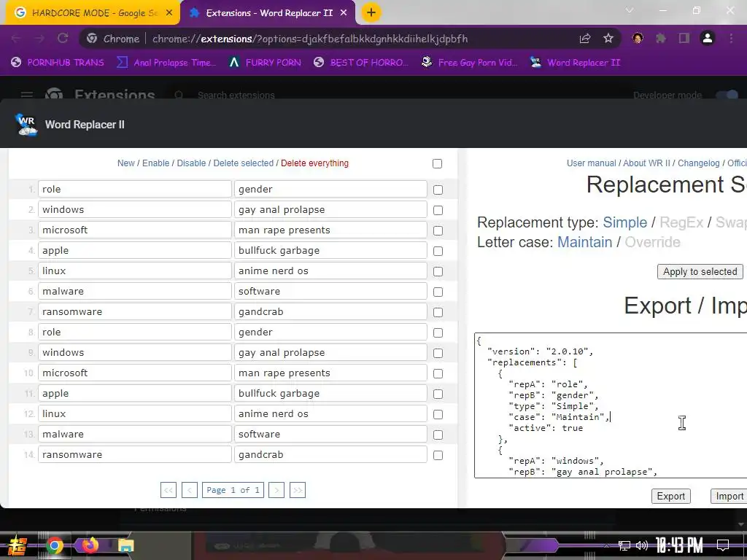This screenshot has height=560, width=747.
Task: Click the Start button on the taskbar
Action: click(18, 545)
